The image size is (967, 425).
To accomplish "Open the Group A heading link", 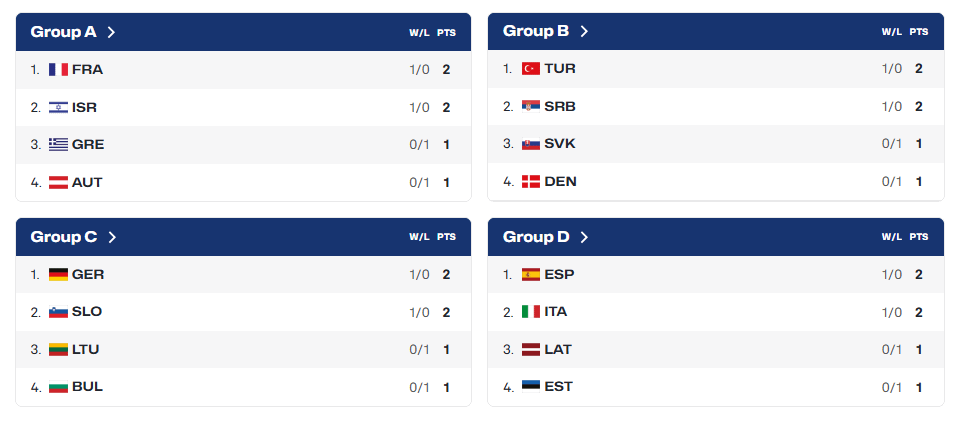I will tap(64, 32).
